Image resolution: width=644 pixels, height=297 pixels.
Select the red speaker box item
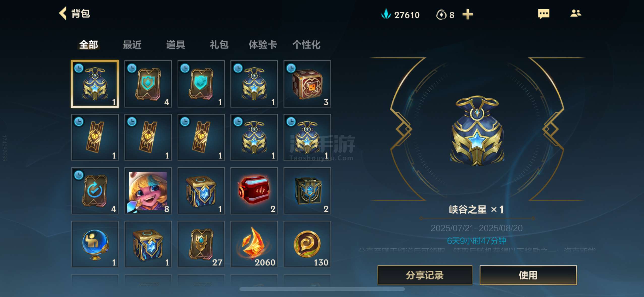[x=254, y=191]
